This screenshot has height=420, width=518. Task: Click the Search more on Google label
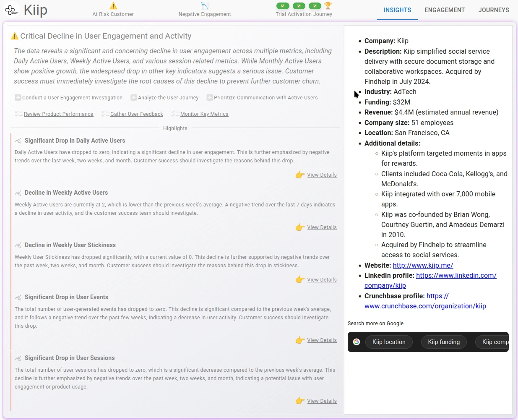(x=375, y=323)
